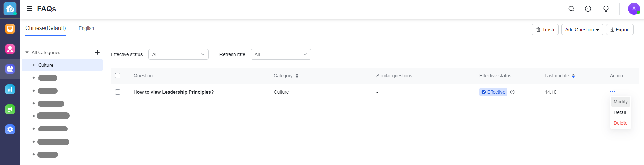Click the lightbulb tips icon
This screenshot has width=644, height=165.
pos(606,9)
